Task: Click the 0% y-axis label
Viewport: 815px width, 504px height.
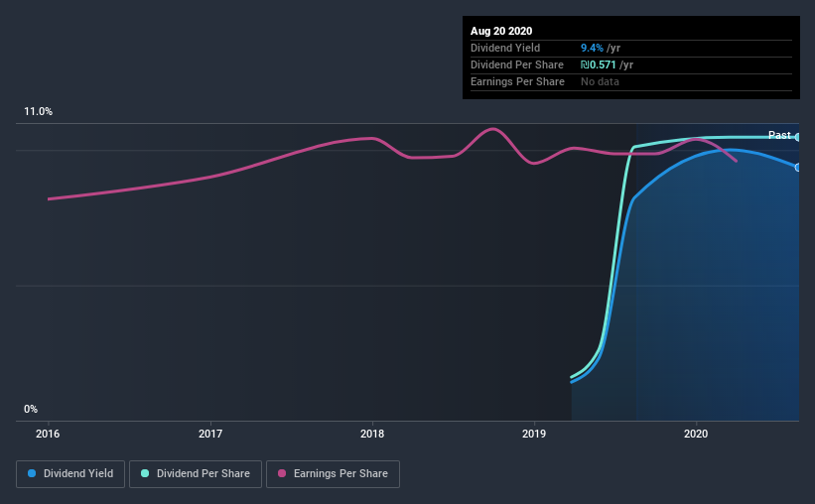Action: tap(31, 409)
